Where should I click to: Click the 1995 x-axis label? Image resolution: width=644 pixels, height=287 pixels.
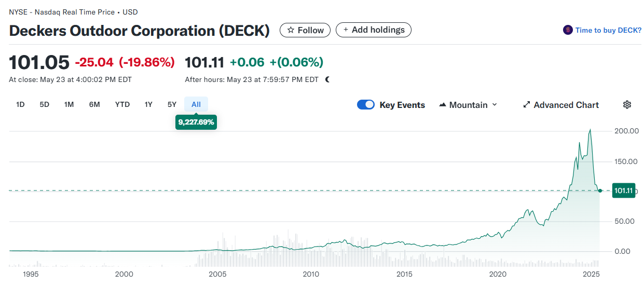[31, 274]
